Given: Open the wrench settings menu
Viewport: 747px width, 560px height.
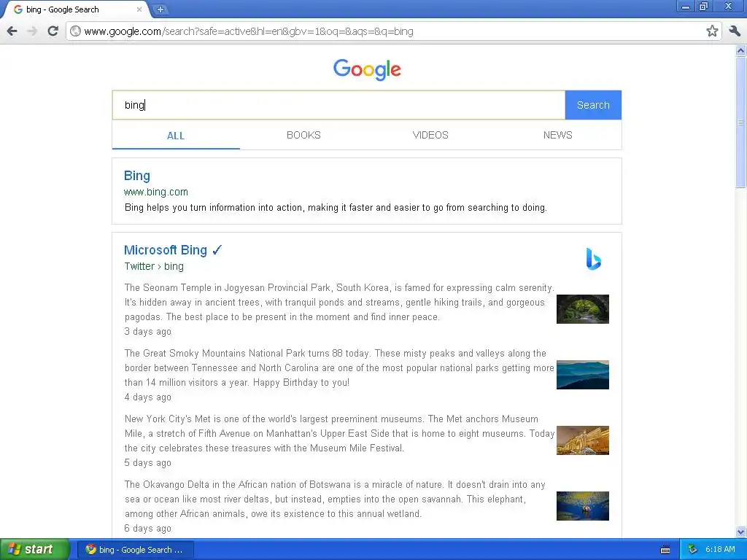Looking at the screenshot, I should [x=735, y=31].
